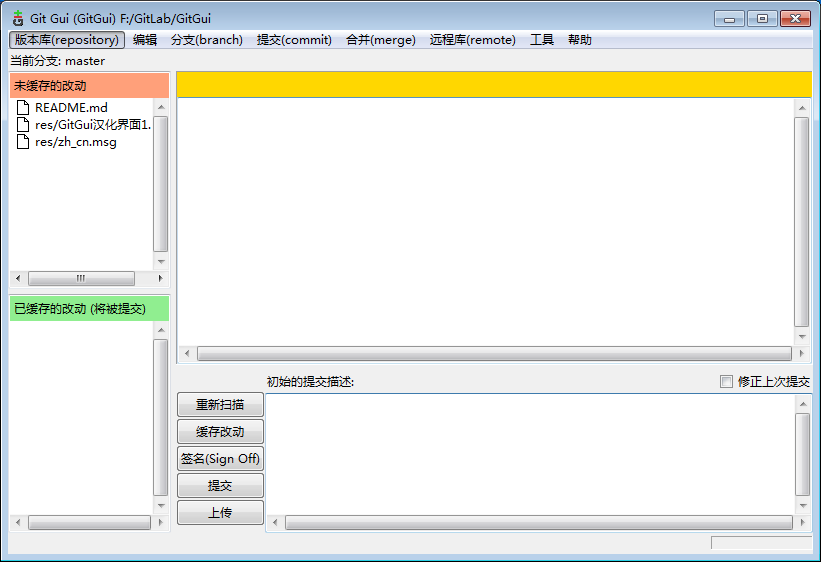Click the diff view horizontal scrollbar thumb
The width and height of the screenshot is (821, 562).
pos(494,354)
